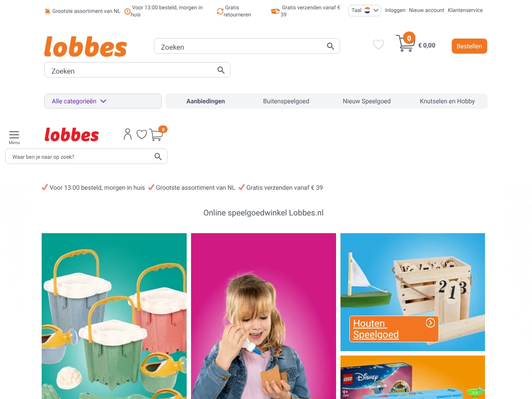The width and height of the screenshot is (532, 399).
Task: Click the magnifier icon in the second Zoeken bar
Action: [221, 70]
